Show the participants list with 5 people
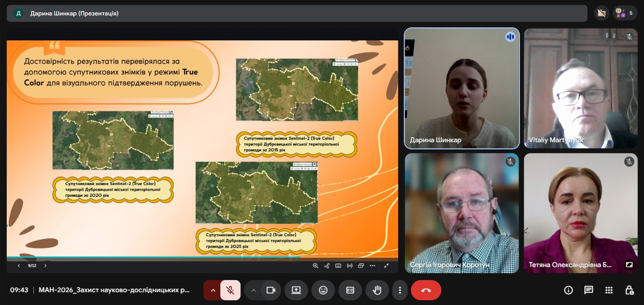644x305 pixels. [624, 13]
